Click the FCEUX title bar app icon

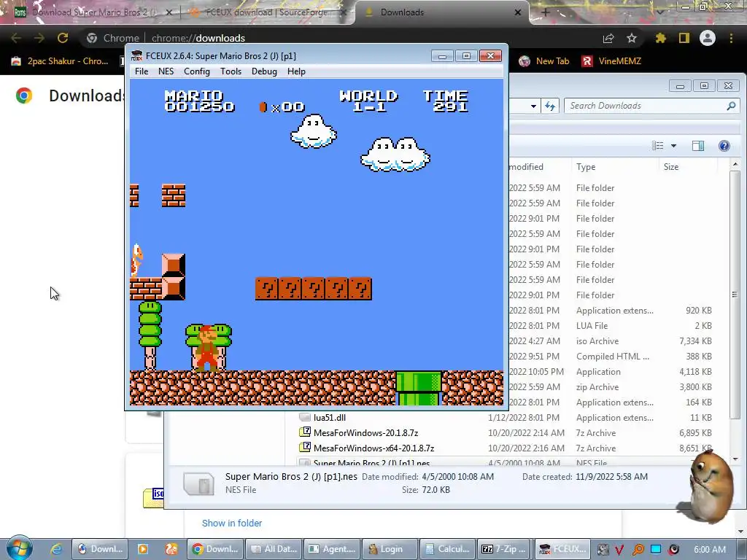[x=136, y=55]
